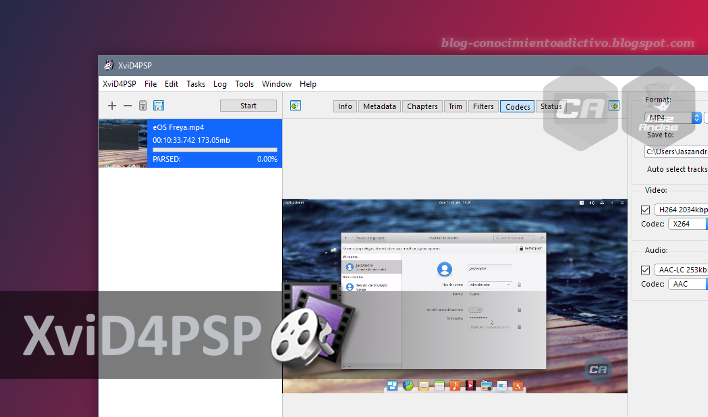Screen dimensions: 708x417
Task: Open the Window menu
Action: coord(276,84)
